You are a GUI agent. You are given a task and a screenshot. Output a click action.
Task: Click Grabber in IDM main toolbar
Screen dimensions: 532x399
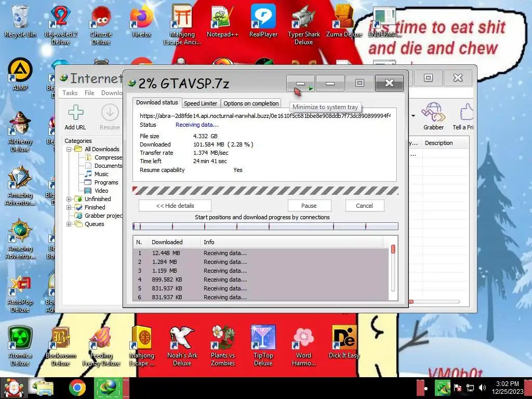pos(433,117)
